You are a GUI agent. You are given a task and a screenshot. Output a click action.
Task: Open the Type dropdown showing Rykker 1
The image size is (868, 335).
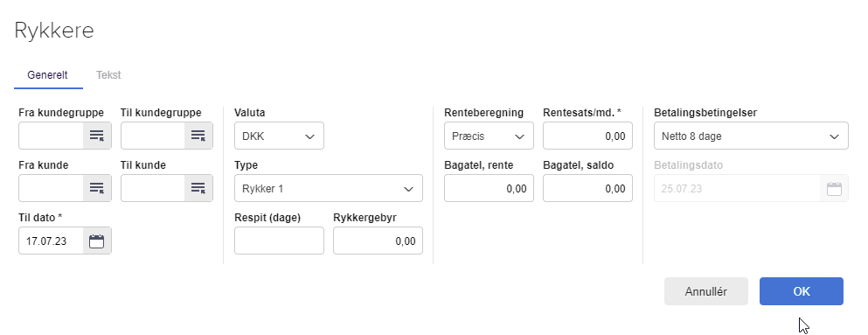(x=329, y=188)
